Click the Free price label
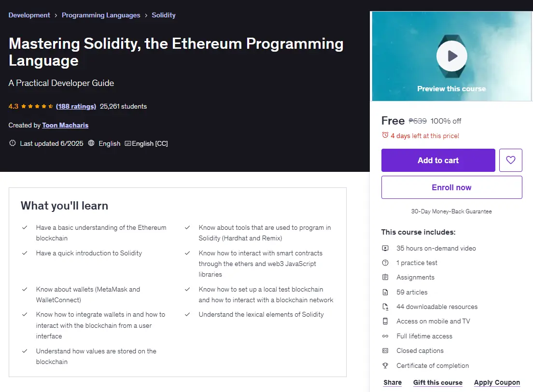Viewport: 533px width, 392px height. pos(393,121)
